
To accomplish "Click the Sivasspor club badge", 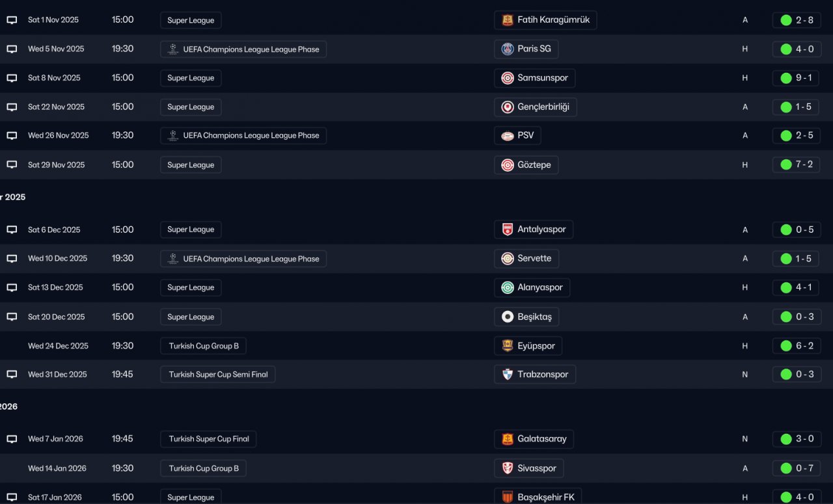I will [x=508, y=468].
